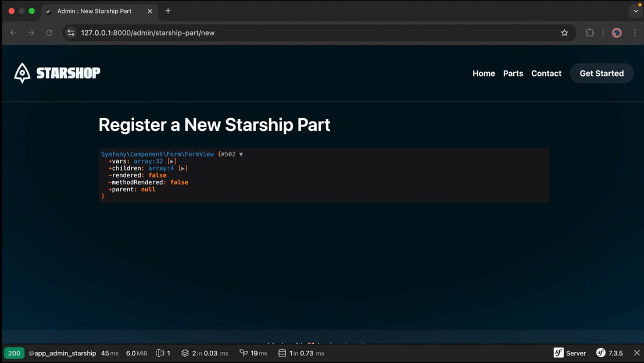This screenshot has height=363, width=644.
Task: Reload the page with refresh icon
Action: point(49,33)
